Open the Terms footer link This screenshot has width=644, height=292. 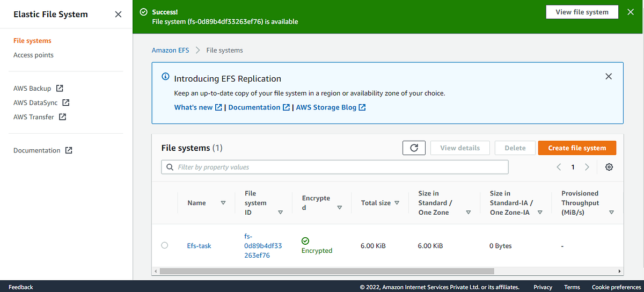tap(572, 287)
